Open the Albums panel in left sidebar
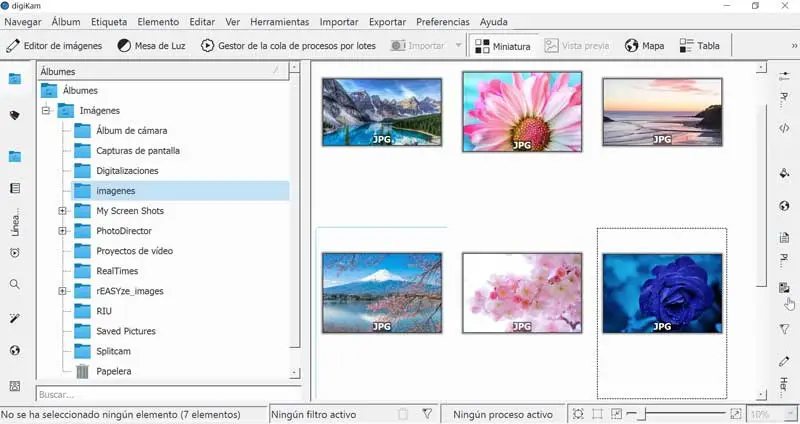This screenshot has width=800, height=424. tap(15, 79)
